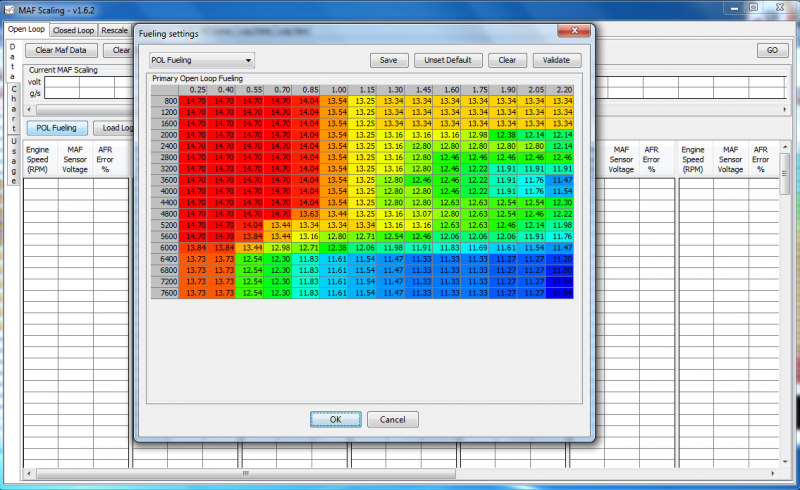Select the 2.20 column header in fueling table
Viewport: 800px width, 490px height.
tap(563, 90)
